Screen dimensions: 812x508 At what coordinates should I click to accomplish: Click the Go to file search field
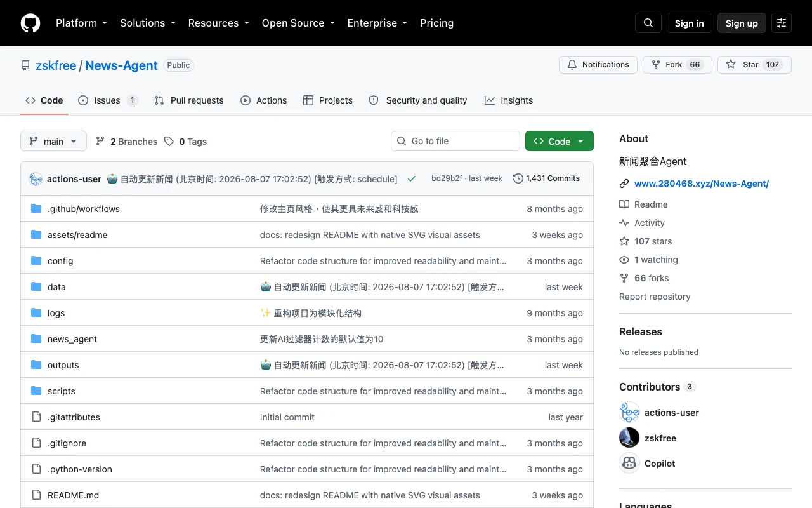click(455, 141)
